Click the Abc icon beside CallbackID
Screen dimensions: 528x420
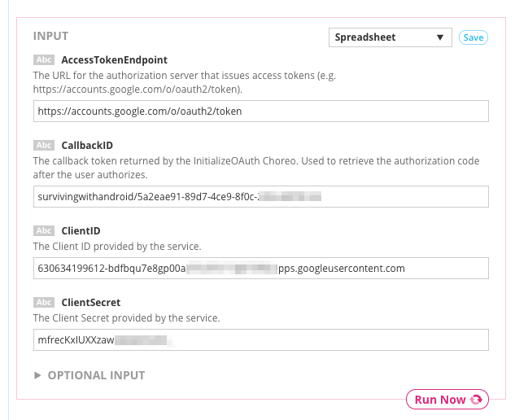[44, 145]
